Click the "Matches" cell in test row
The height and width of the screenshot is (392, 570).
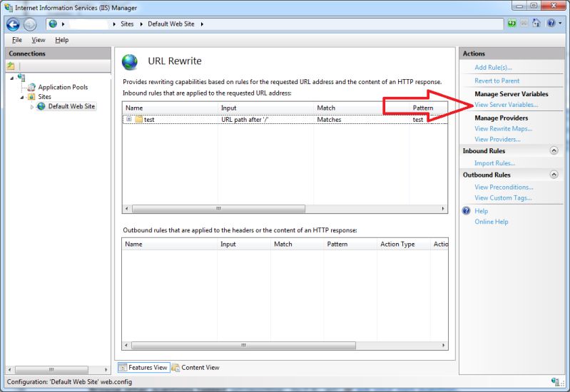(329, 120)
